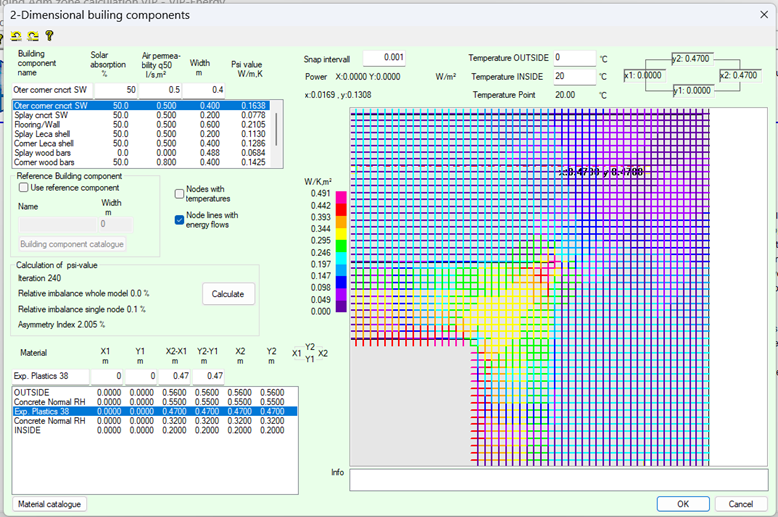Uncheck Node lines with energy flows
The height and width of the screenshot is (517, 778).
(x=180, y=220)
